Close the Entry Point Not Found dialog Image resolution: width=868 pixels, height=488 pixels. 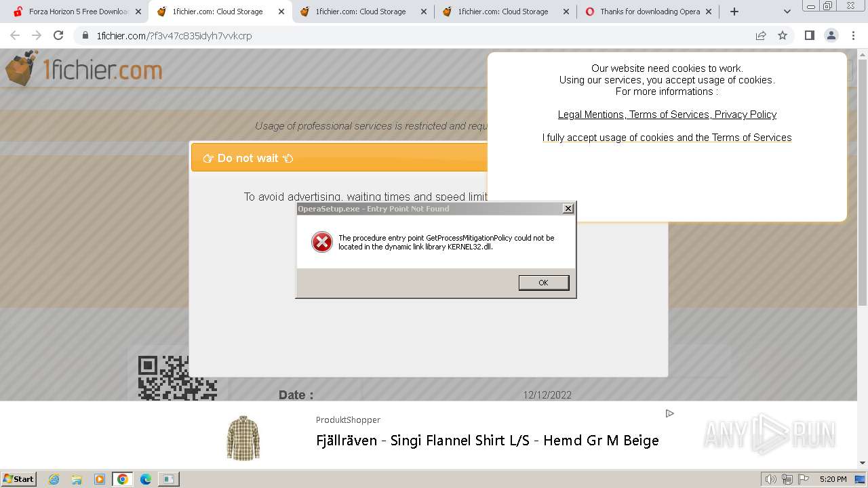point(568,209)
